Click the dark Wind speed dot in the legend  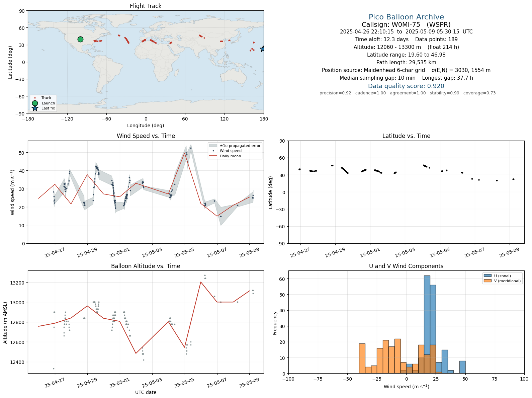[213, 151]
